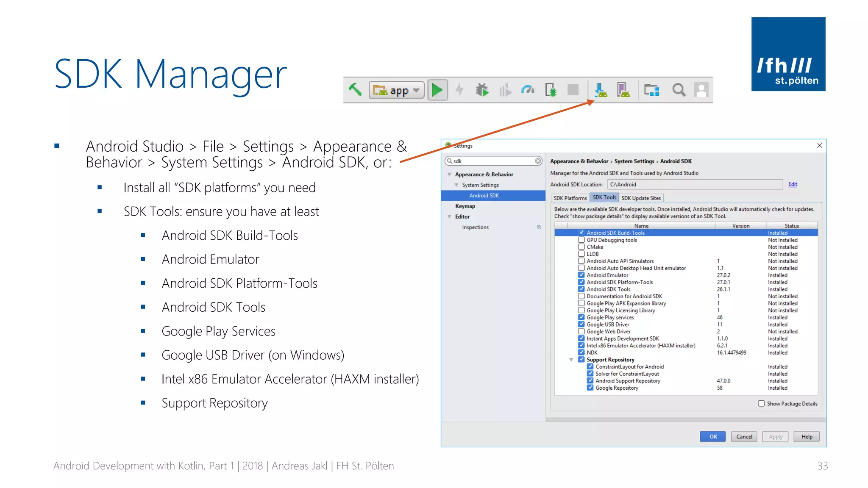Image resolution: width=868 pixels, height=488 pixels.
Task: Open the Project Structure icon
Action: pos(651,90)
